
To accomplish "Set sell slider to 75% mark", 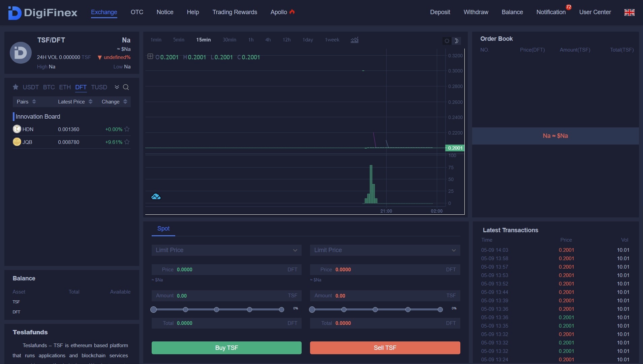I will coord(408,309).
